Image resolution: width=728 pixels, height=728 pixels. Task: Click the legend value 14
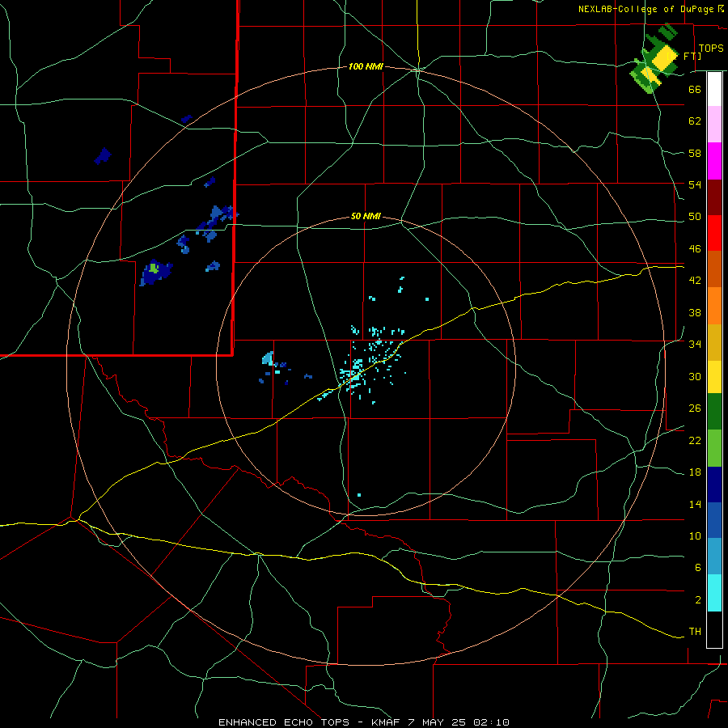(x=695, y=504)
